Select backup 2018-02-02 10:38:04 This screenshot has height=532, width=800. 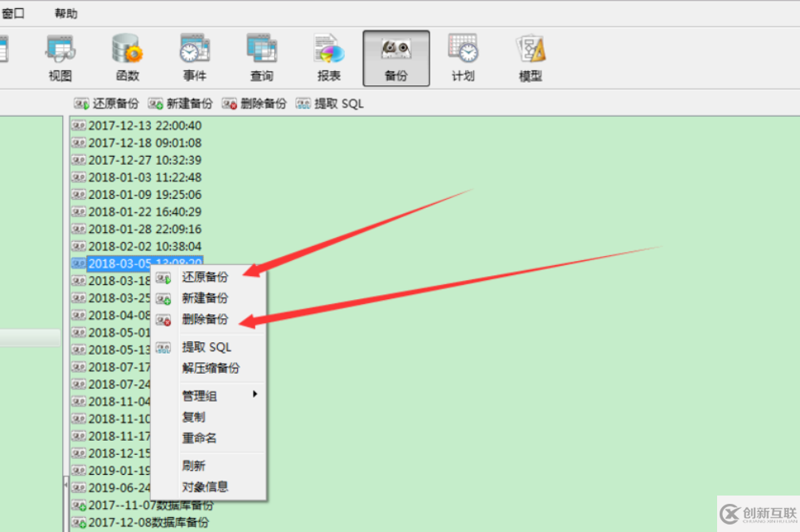(x=136, y=246)
